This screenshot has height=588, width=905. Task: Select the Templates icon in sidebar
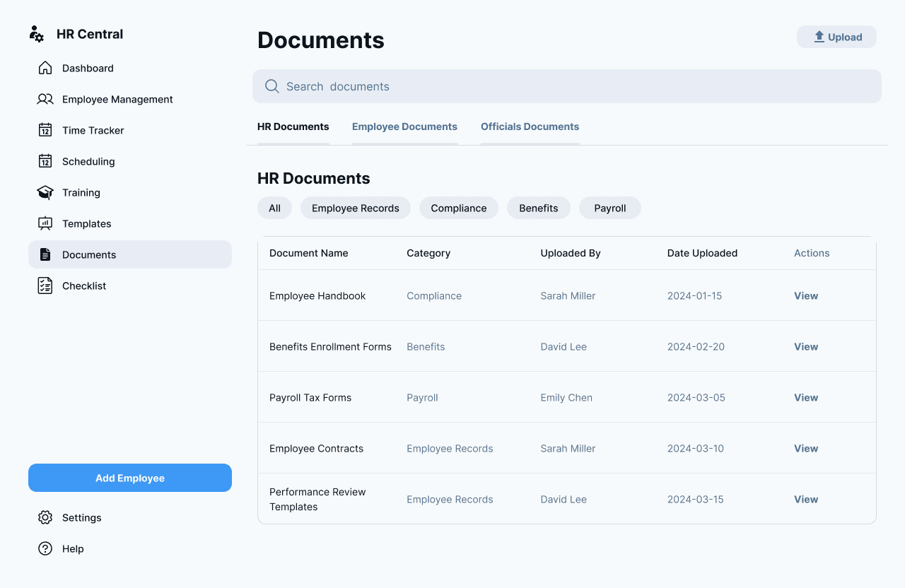[x=45, y=223]
